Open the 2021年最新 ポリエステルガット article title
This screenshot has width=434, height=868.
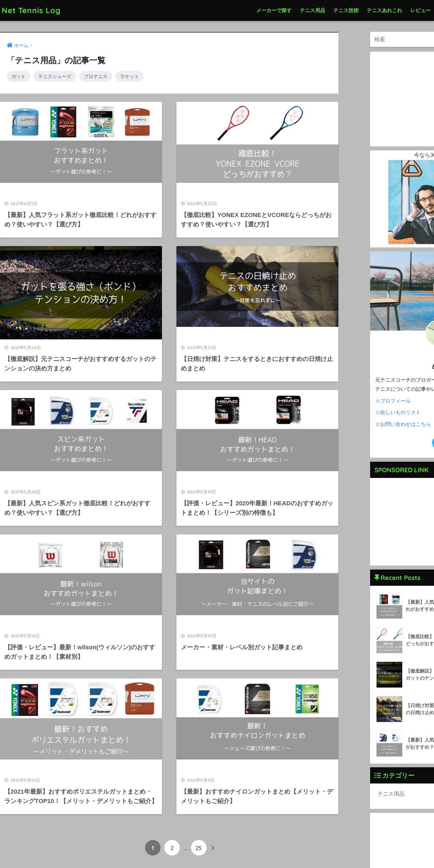pos(80,796)
